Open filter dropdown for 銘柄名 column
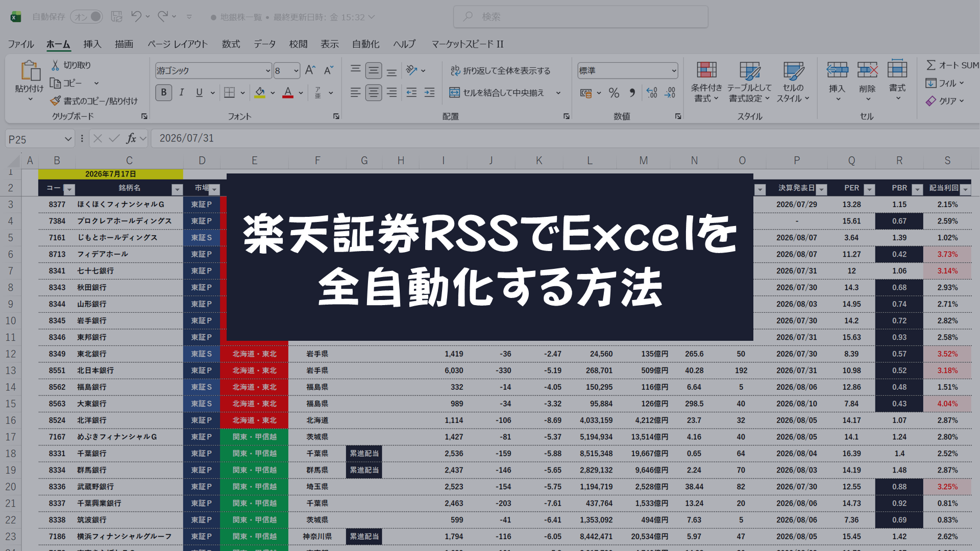 point(177,190)
